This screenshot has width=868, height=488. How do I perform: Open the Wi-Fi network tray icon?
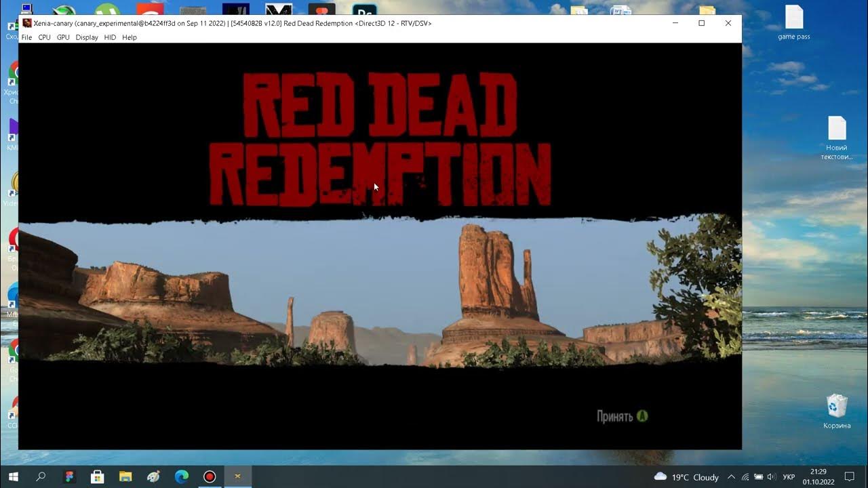coord(745,477)
